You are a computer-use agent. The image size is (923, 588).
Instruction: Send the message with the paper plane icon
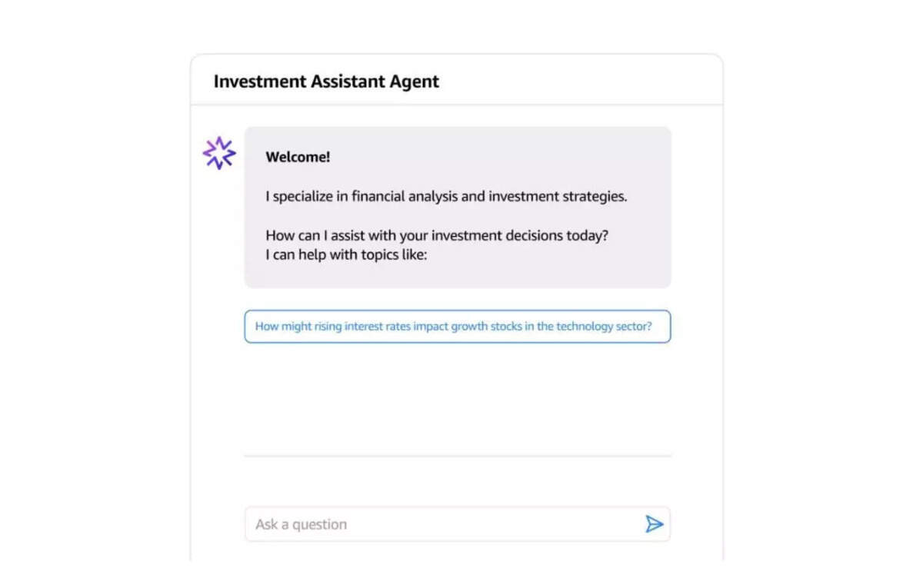click(x=654, y=524)
